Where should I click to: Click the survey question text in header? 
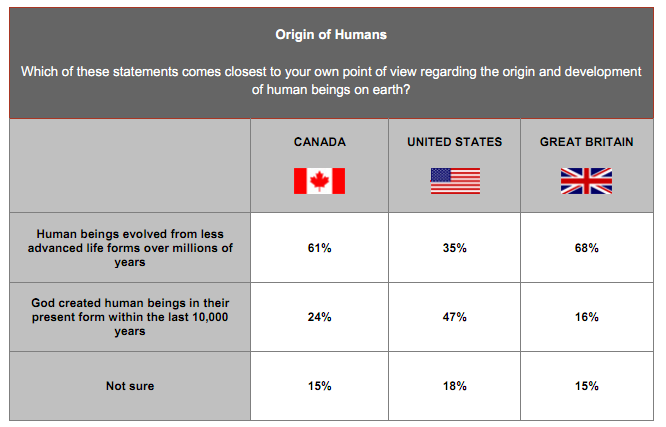[x=332, y=82]
